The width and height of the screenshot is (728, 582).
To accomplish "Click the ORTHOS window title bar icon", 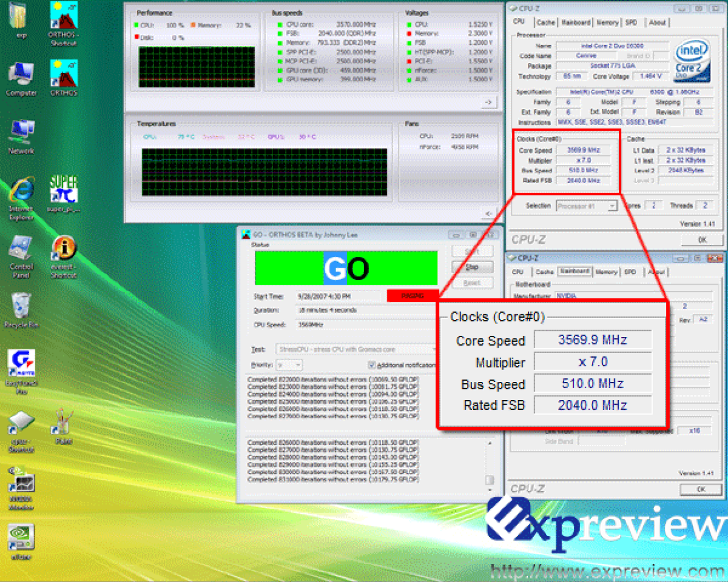I will click(246, 234).
